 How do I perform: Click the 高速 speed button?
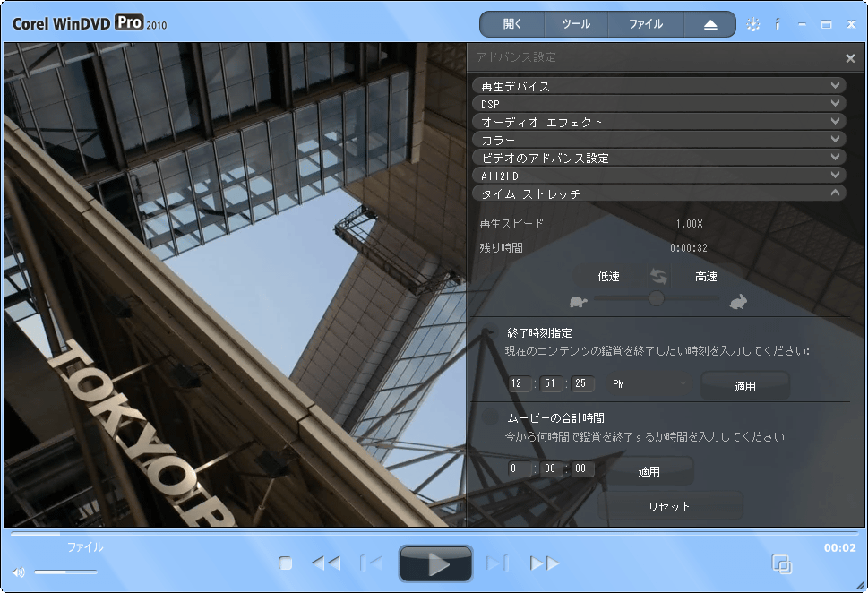click(x=706, y=277)
